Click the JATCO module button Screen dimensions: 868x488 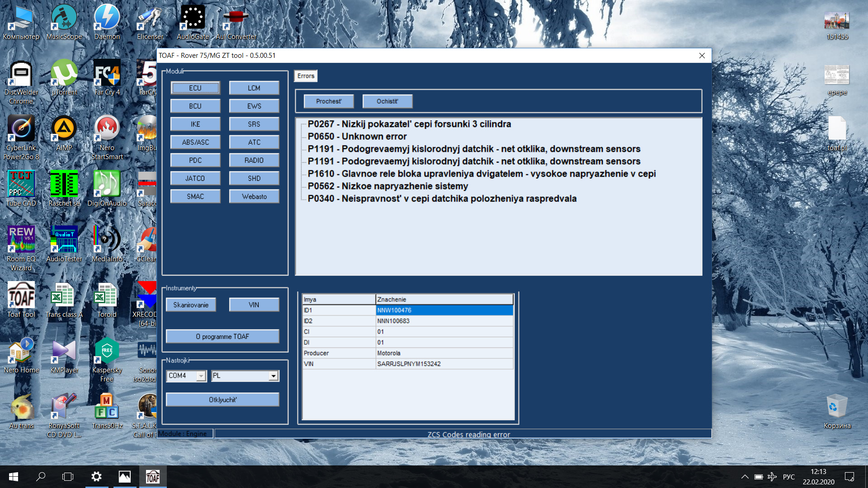(x=195, y=178)
